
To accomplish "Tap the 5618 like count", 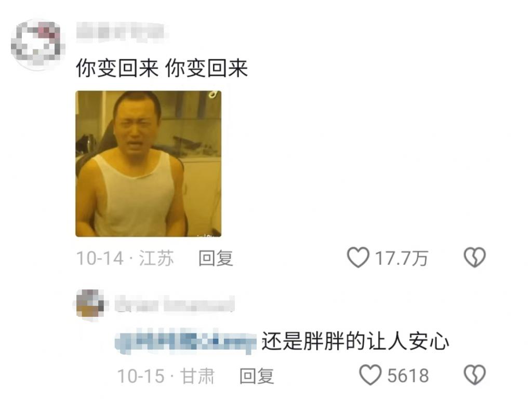I will tap(408, 376).
